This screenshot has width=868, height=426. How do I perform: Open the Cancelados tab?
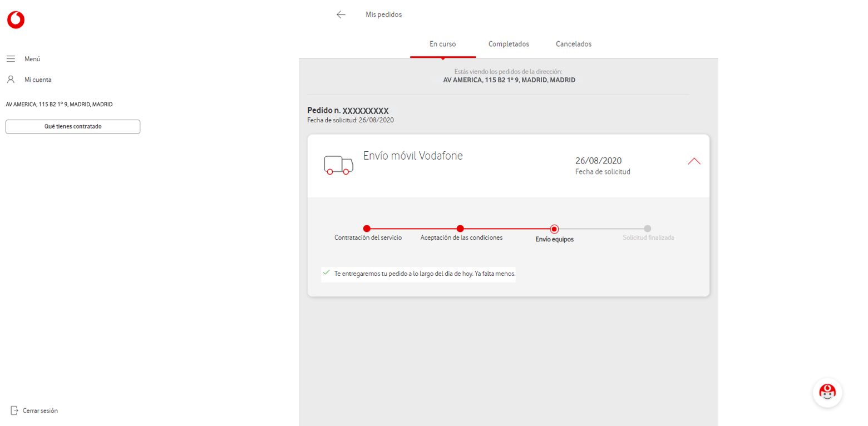(573, 44)
